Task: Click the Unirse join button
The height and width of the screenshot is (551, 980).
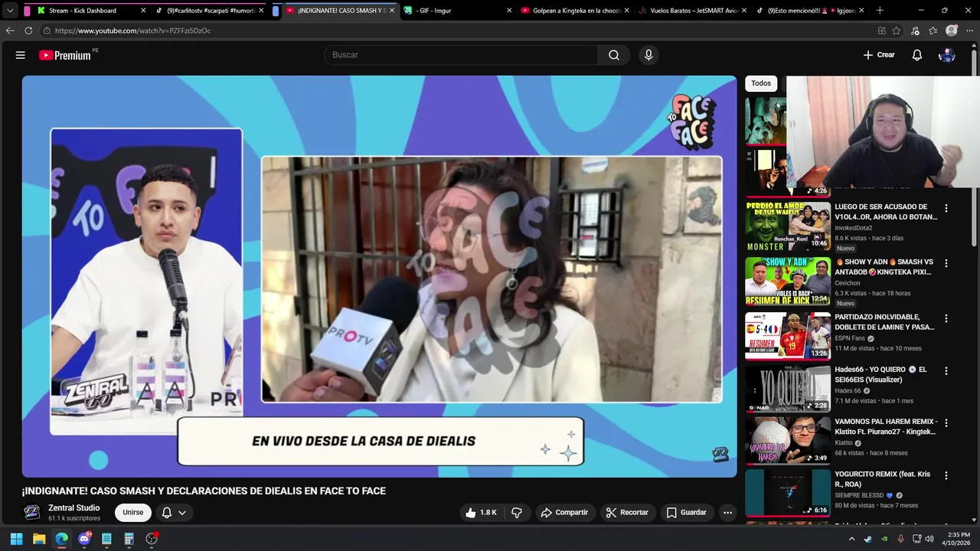Action: [x=133, y=513]
